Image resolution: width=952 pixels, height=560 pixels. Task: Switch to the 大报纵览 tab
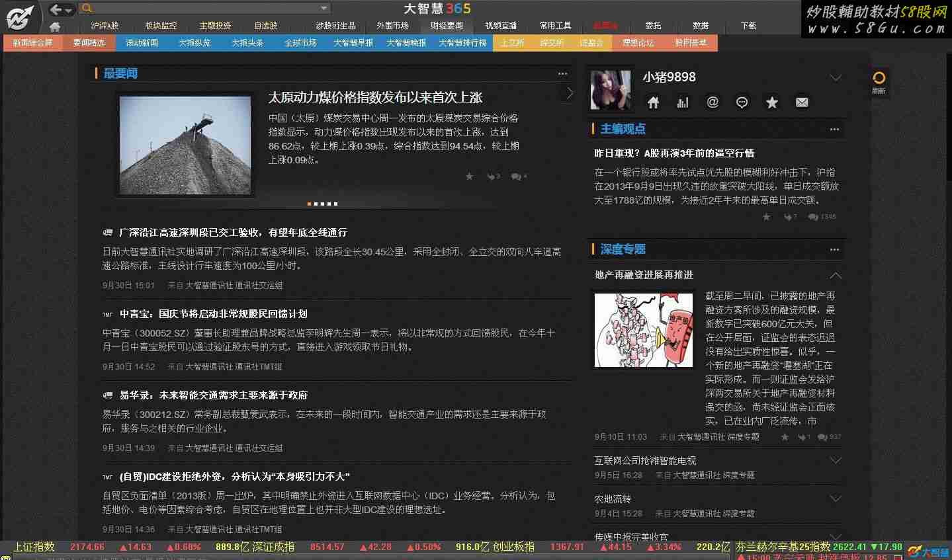pos(195,43)
